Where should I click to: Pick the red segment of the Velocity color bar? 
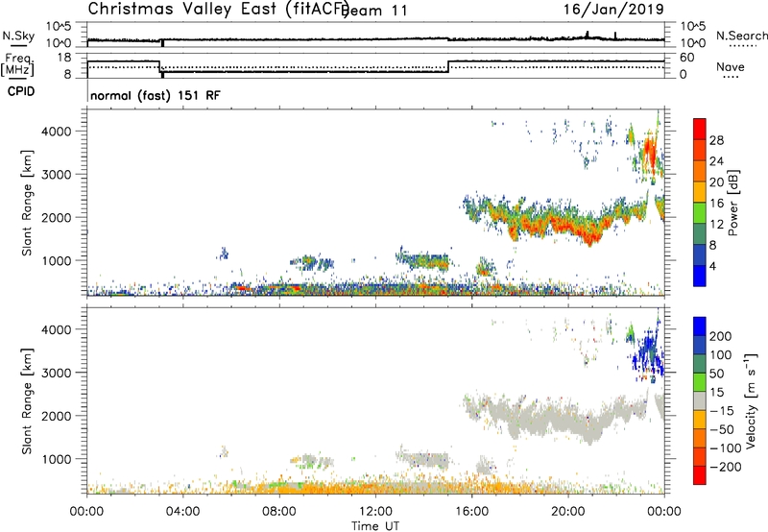pos(700,475)
